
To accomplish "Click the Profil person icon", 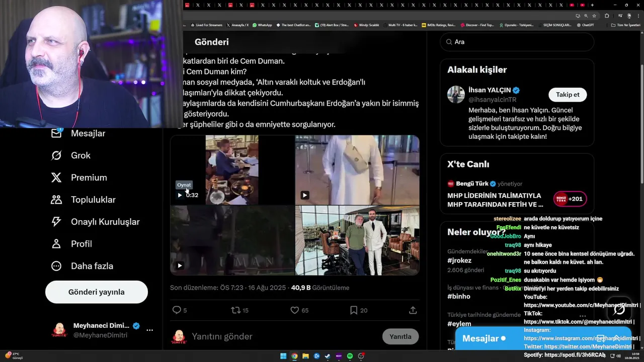I will tap(56, 244).
